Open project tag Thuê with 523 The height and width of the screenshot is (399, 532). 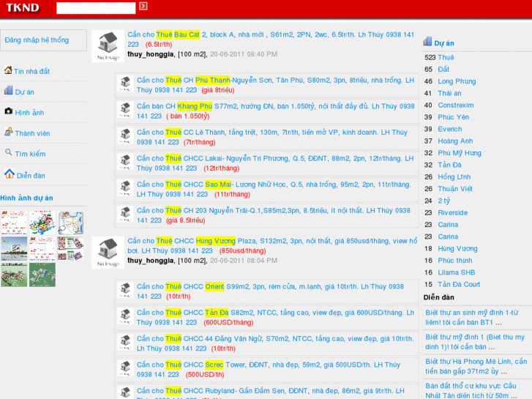446,57
